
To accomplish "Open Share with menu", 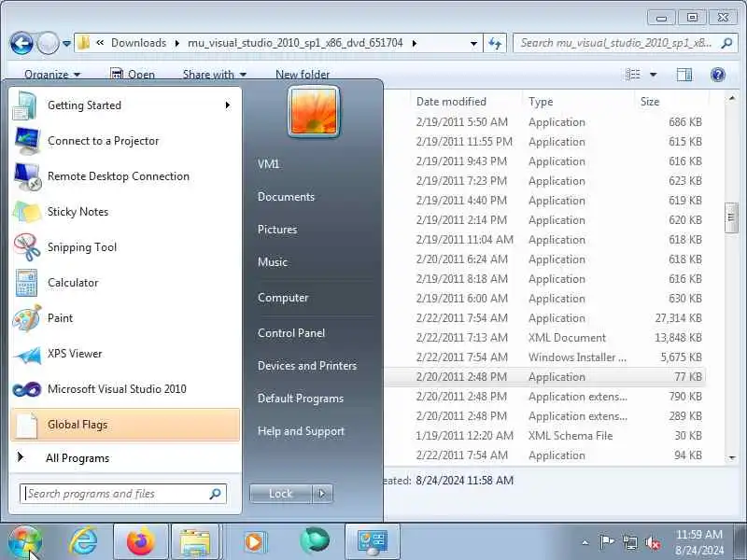I will point(215,75).
